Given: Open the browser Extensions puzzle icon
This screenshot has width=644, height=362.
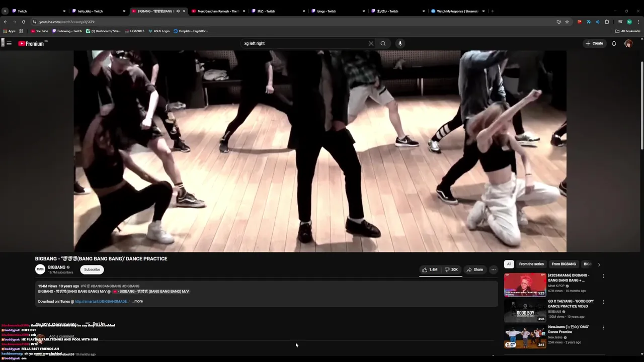Looking at the screenshot, I should (607, 22).
